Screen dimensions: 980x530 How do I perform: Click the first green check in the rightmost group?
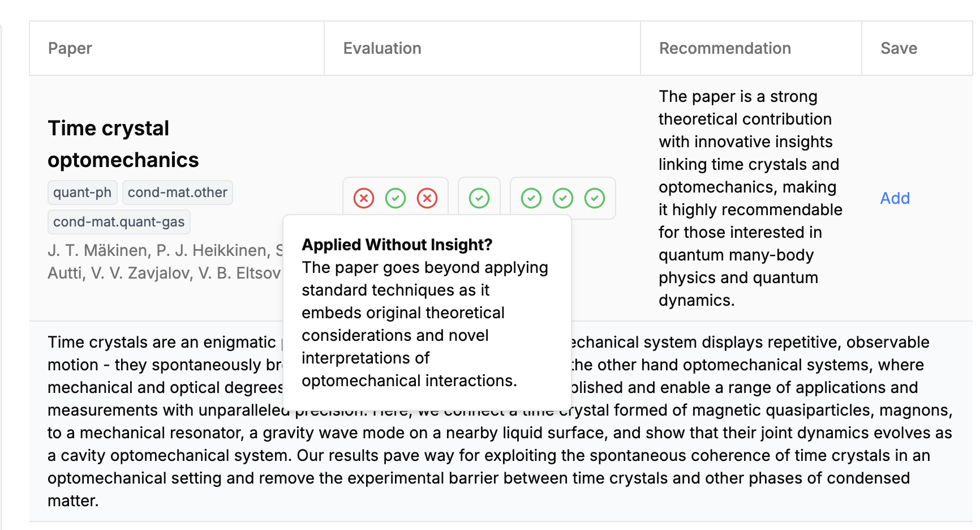tap(531, 198)
